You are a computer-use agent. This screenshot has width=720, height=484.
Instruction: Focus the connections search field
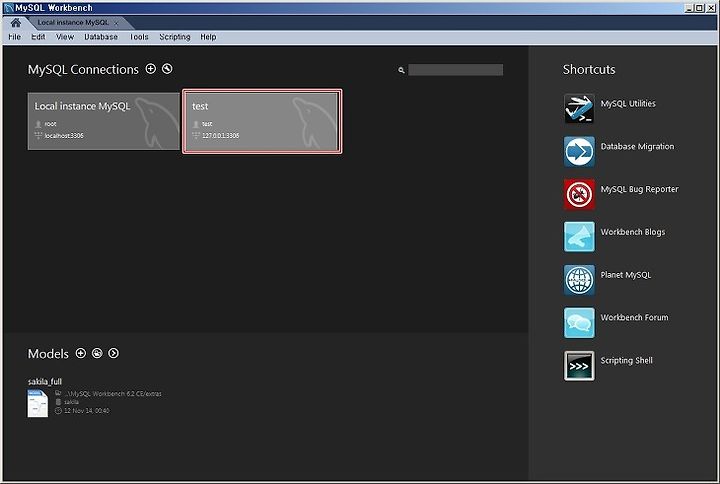(456, 70)
